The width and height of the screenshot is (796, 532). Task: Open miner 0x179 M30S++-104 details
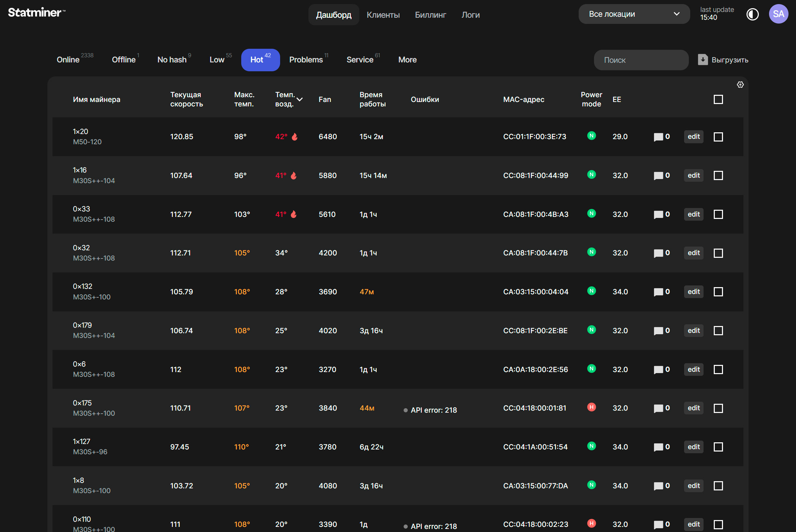click(94, 330)
